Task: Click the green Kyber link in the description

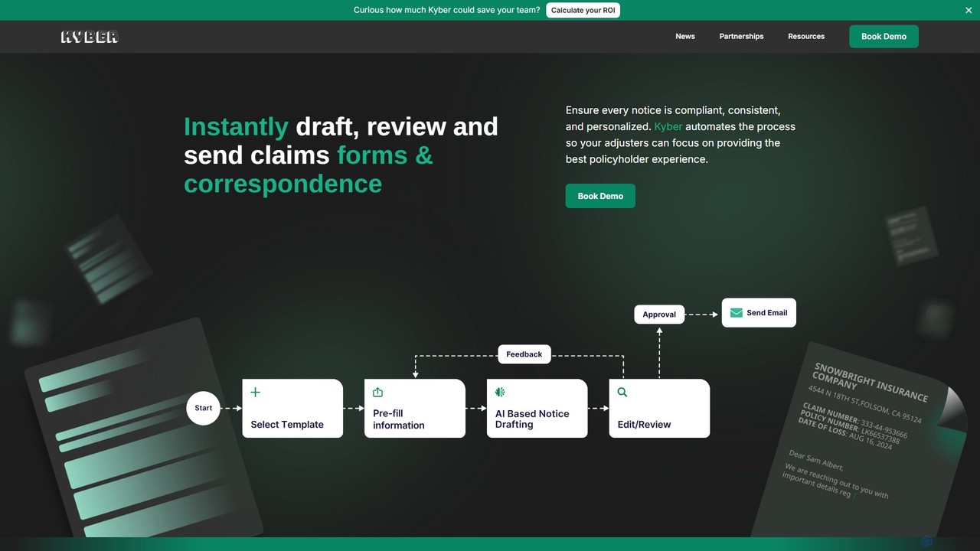Action: [668, 126]
